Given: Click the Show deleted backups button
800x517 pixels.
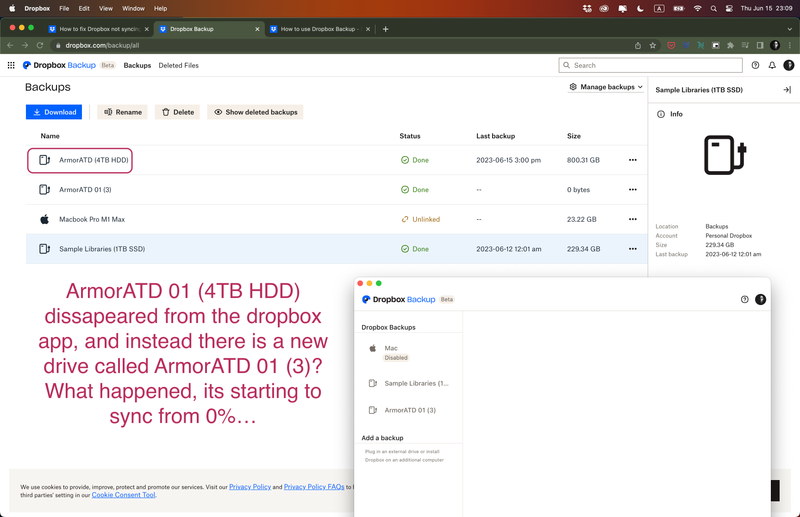Looking at the screenshot, I should pyautogui.click(x=255, y=112).
